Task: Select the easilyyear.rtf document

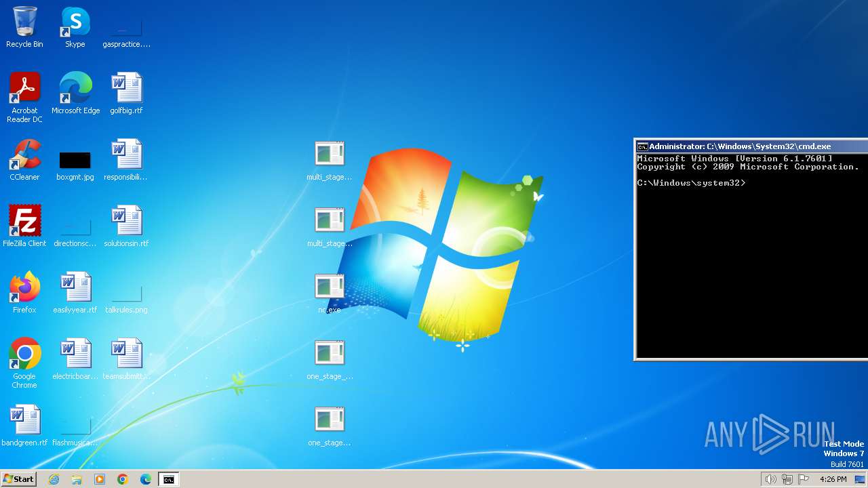Action: (x=75, y=293)
